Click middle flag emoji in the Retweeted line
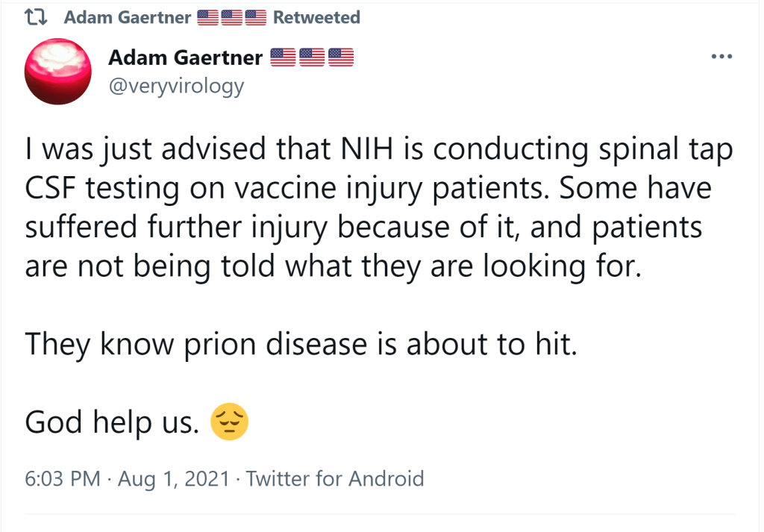 232,17
